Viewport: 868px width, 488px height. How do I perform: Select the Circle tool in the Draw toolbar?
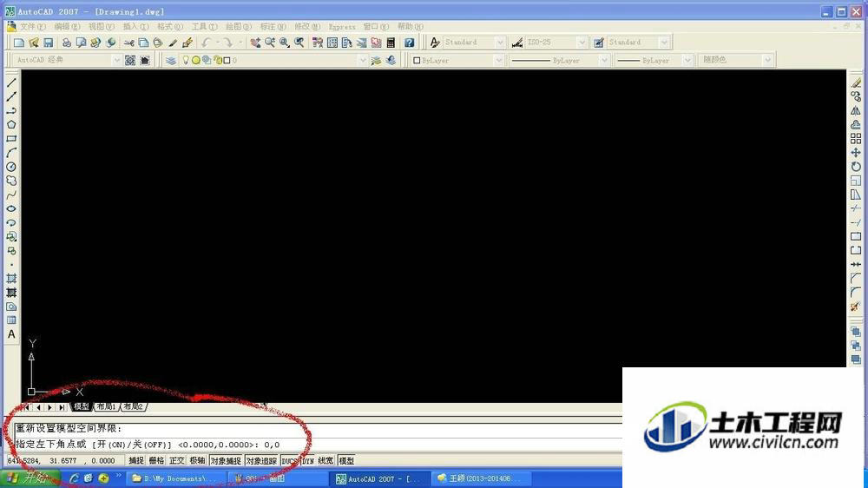11,167
